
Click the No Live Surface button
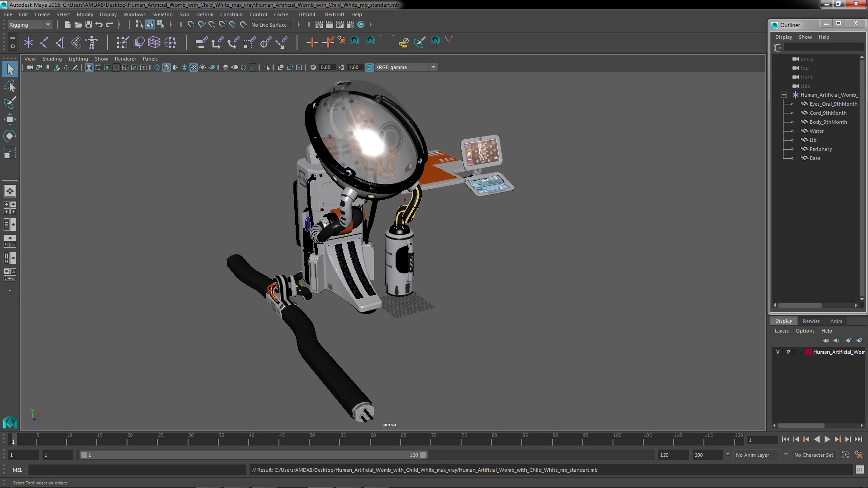269,25
